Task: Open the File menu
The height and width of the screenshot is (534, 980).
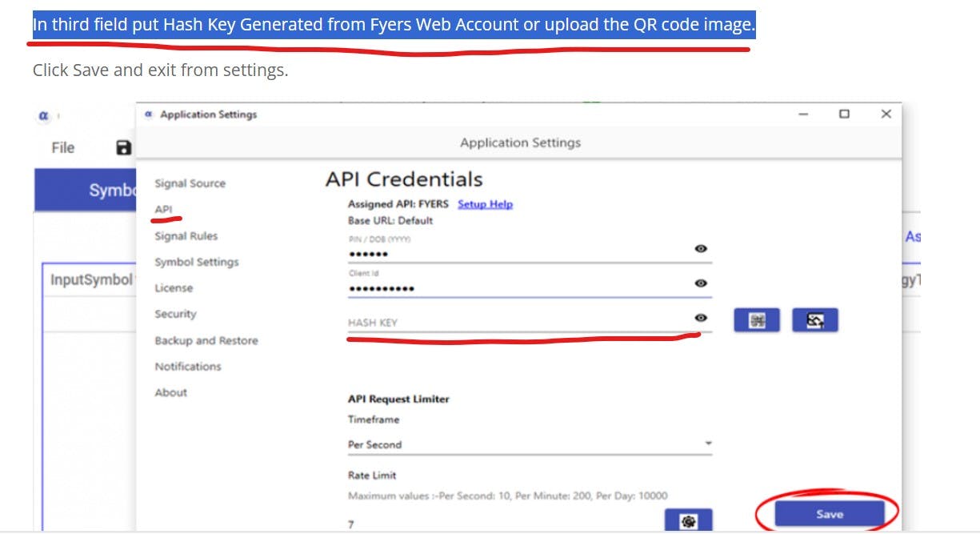Action: [62, 147]
